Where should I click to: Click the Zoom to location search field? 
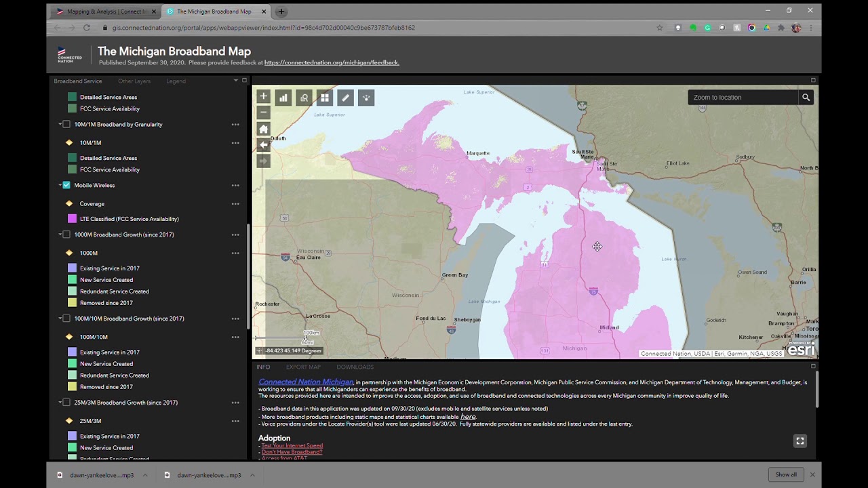click(x=743, y=98)
